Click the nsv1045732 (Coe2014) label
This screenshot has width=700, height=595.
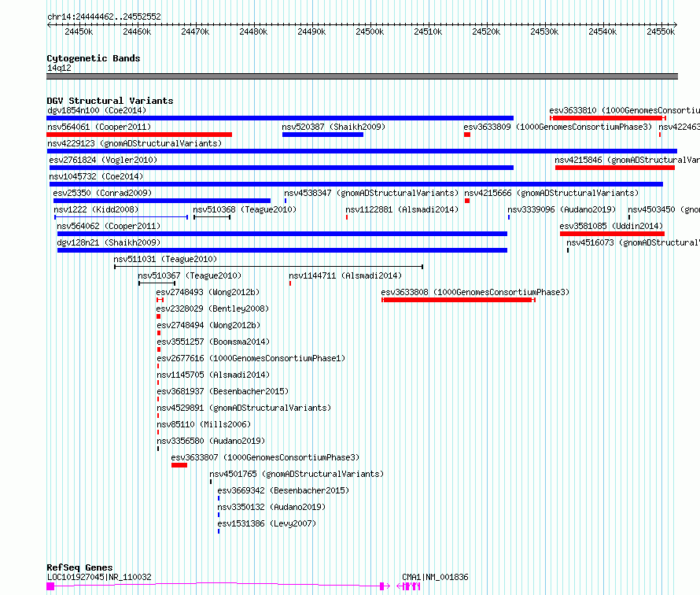pyautogui.click(x=96, y=176)
